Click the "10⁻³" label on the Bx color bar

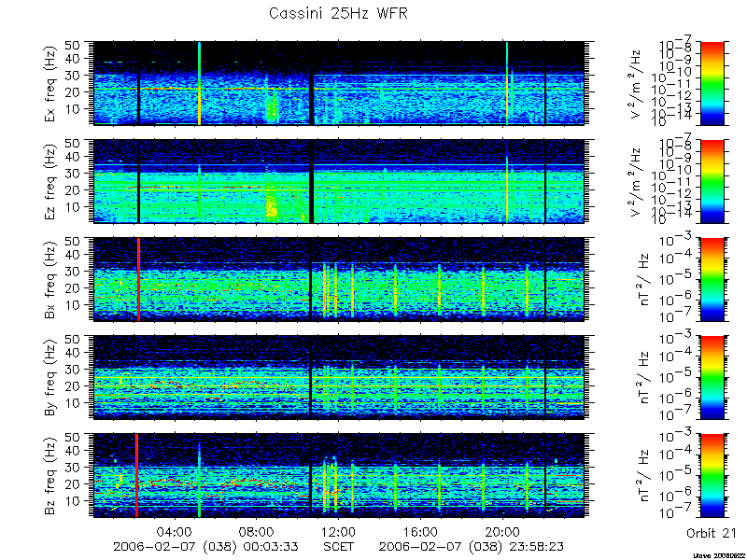tap(676, 240)
